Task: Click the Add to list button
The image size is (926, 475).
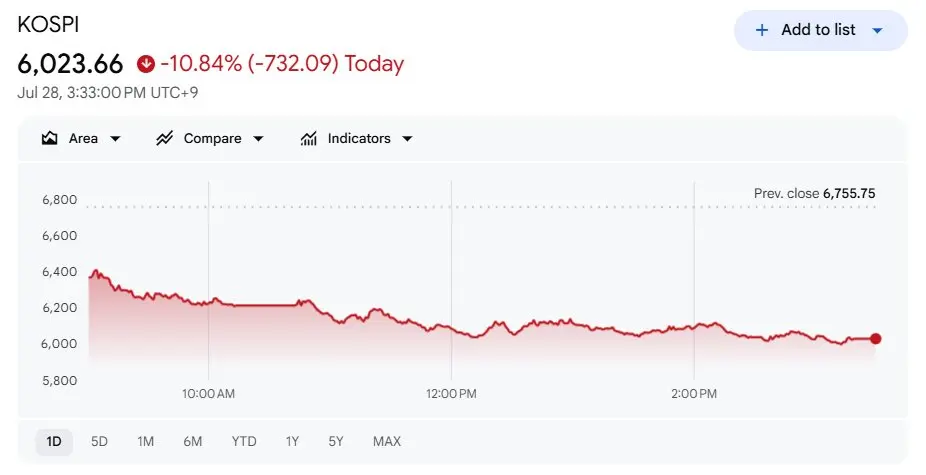Action: [820, 30]
